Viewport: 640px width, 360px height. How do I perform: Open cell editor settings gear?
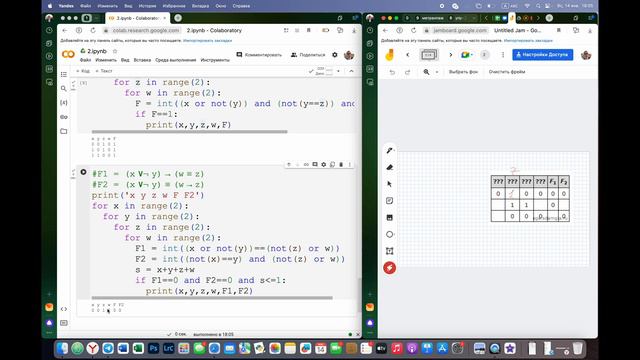(x=324, y=164)
